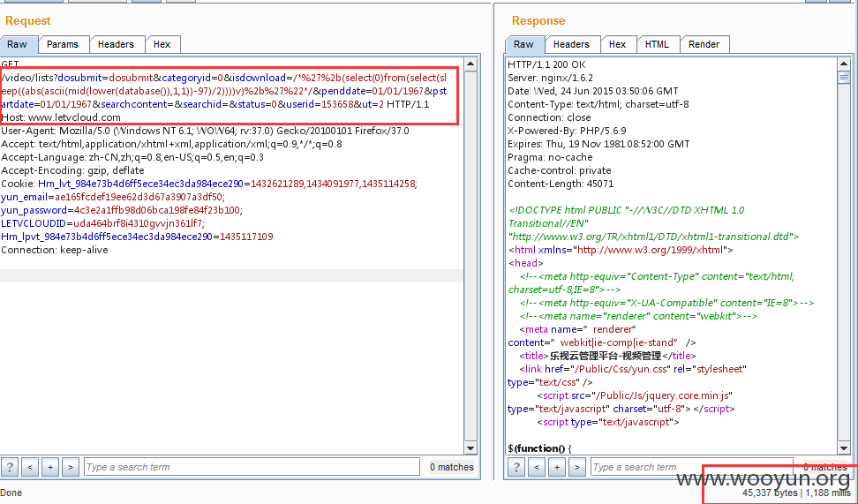Click request pane scroll-down arrow

coord(470,448)
